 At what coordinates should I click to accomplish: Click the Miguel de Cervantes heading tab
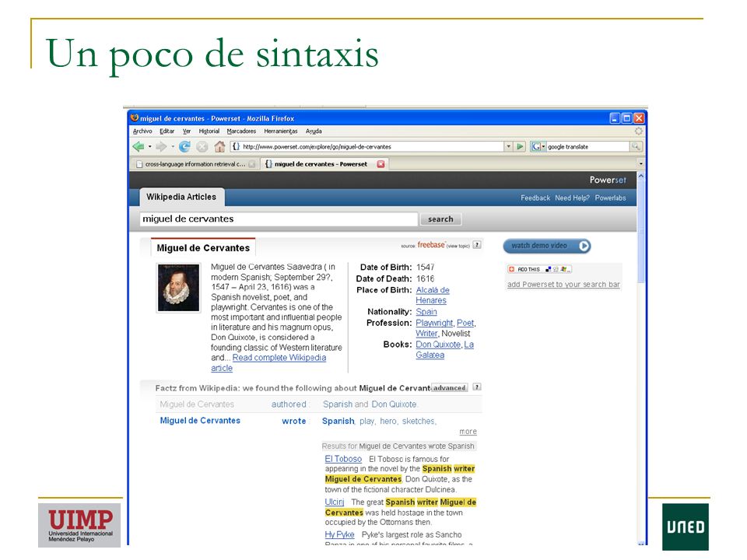click(x=203, y=247)
